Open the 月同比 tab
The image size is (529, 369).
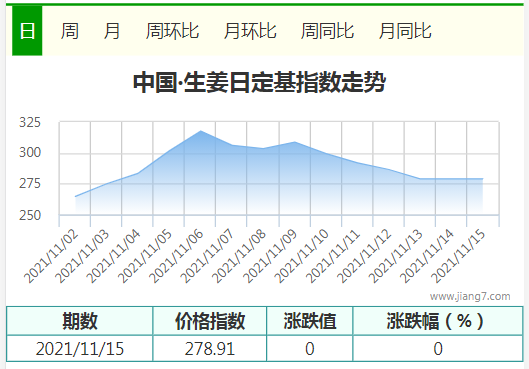click(x=405, y=31)
